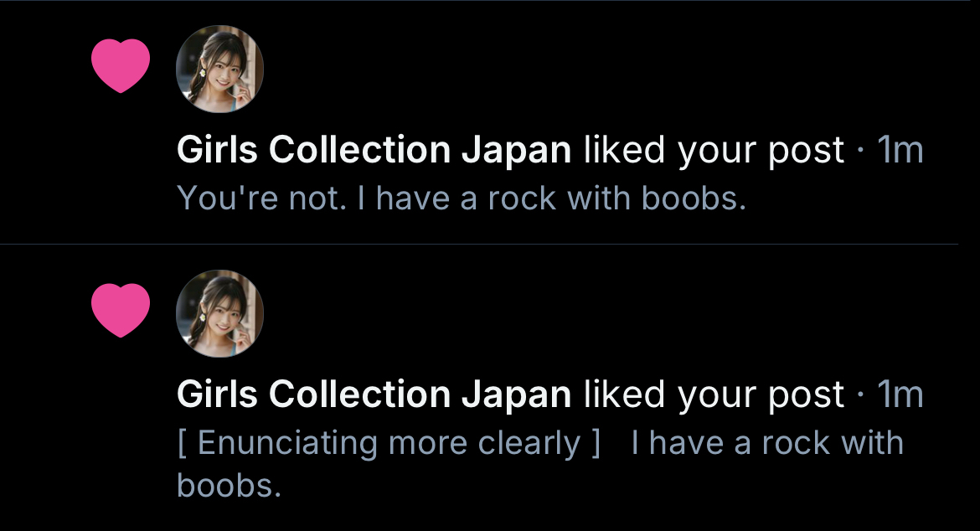The image size is (980, 531).
Task: Click "liked your post" text in first notification
Action: pyautogui.click(x=714, y=151)
